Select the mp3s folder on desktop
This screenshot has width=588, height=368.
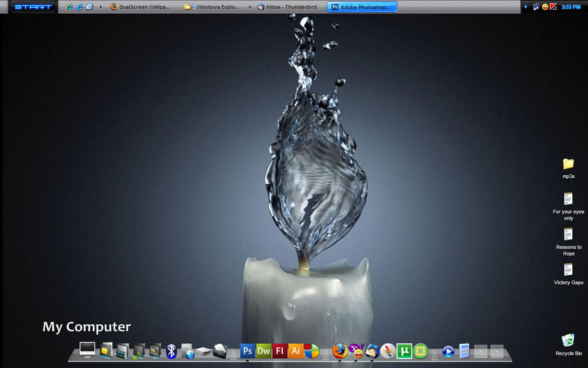click(x=568, y=169)
